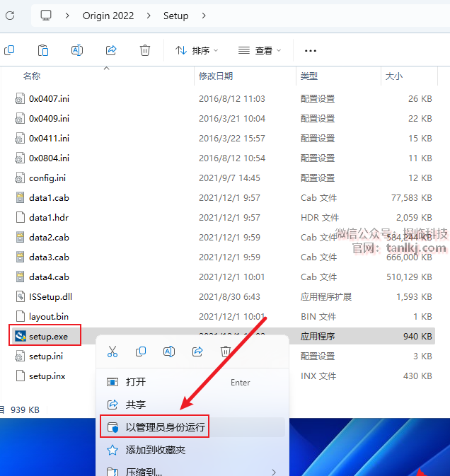Expand the 压缩到 submenu arrow
The image size is (450, 476).
[274, 472]
